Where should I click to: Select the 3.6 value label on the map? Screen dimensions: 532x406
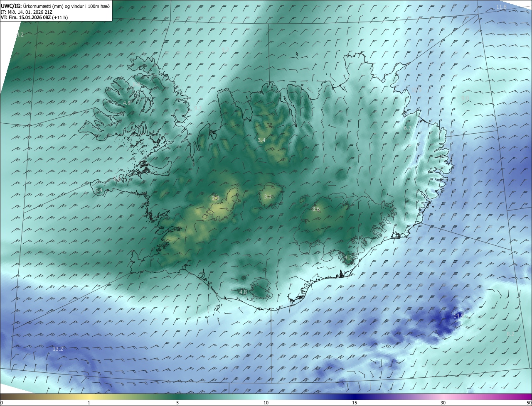[x=316, y=209]
